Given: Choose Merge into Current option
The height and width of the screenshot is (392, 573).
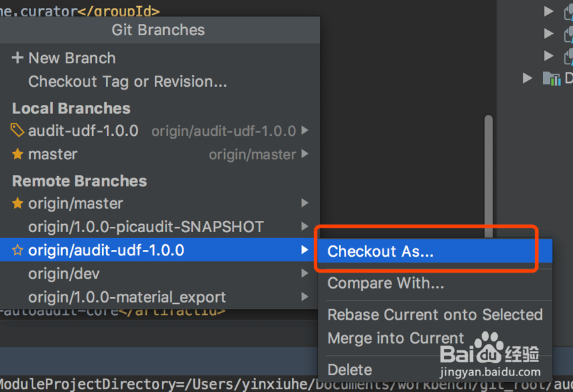Looking at the screenshot, I should pyautogui.click(x=396, y=338).
